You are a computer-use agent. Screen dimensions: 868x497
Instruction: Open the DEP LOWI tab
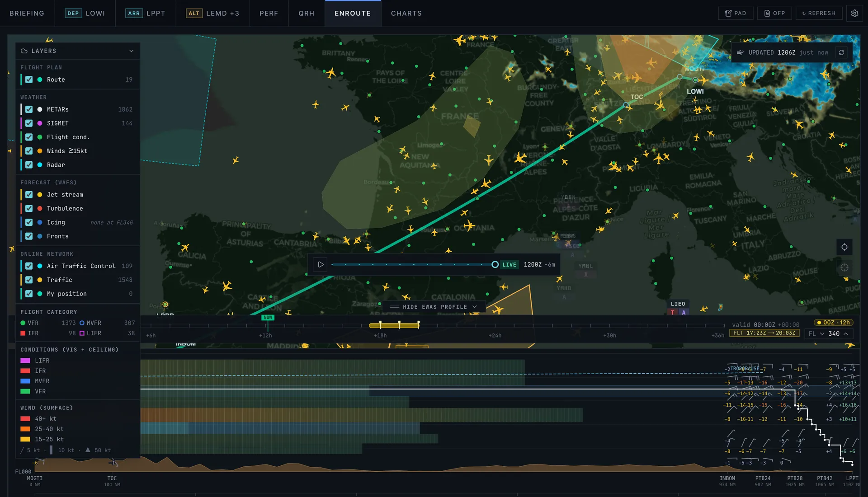tap(85, 13)
